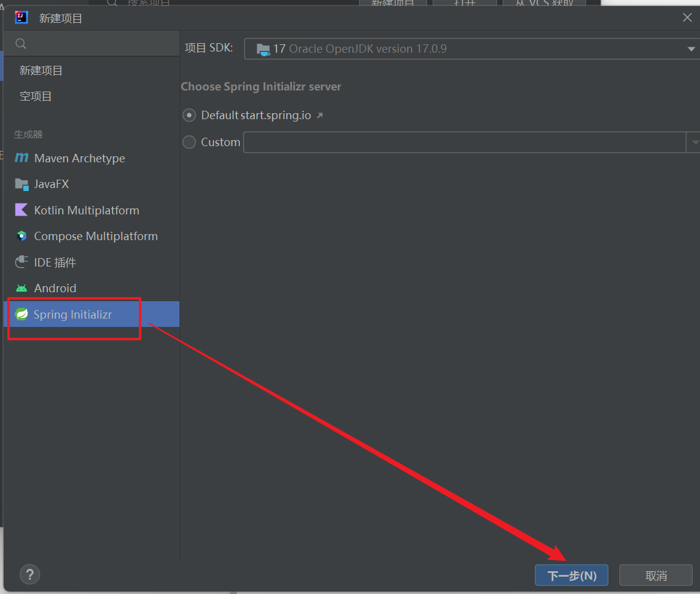Click the Choose Spring Initializr server heading
This screenshot has height=594, width=700.
(x=261, y=87)
